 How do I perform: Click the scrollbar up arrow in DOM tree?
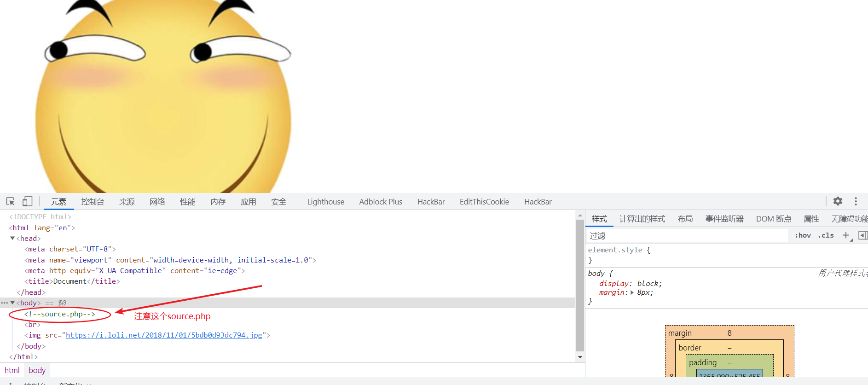click(x=580, y=215)
